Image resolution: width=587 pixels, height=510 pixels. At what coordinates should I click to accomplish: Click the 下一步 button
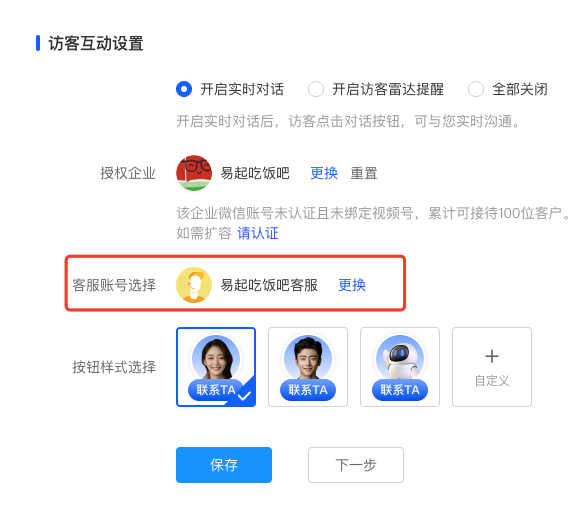point(356,465)
